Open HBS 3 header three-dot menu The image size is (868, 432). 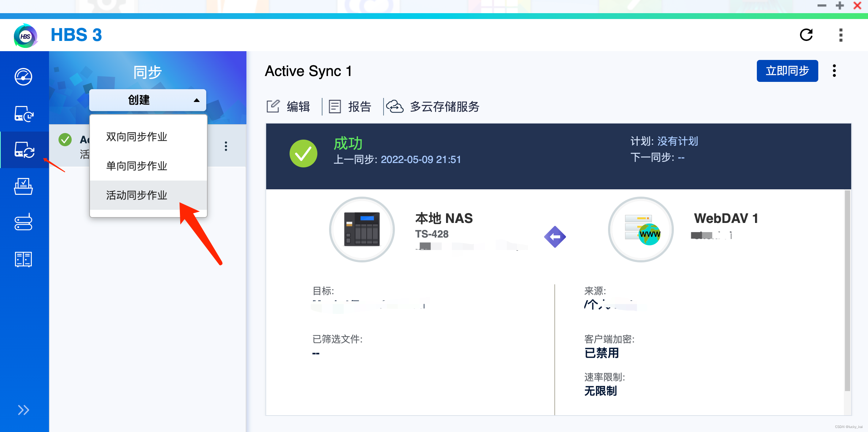coord(841,35)
